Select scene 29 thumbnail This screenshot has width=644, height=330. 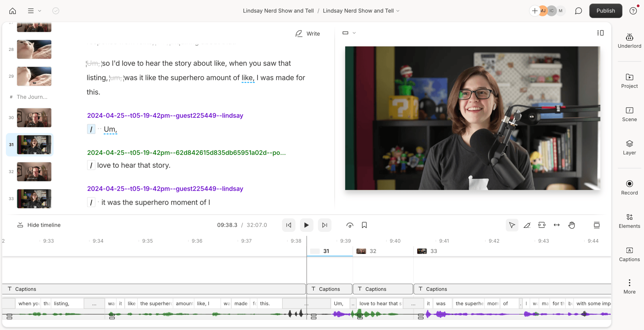34,76
